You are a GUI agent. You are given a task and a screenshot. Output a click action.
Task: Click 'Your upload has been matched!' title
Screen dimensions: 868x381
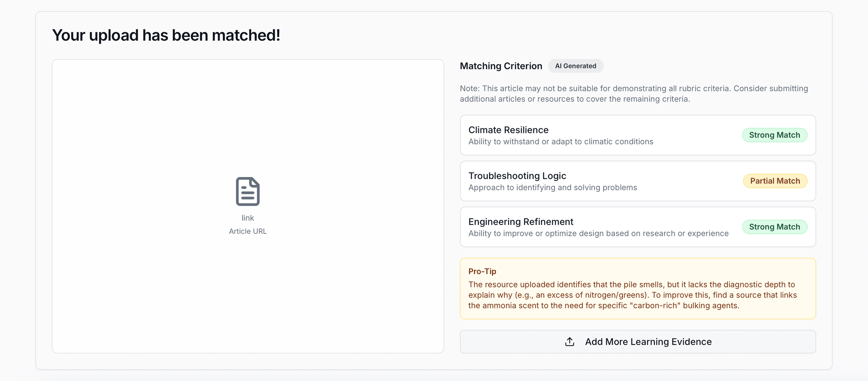[x=166, y=35]
